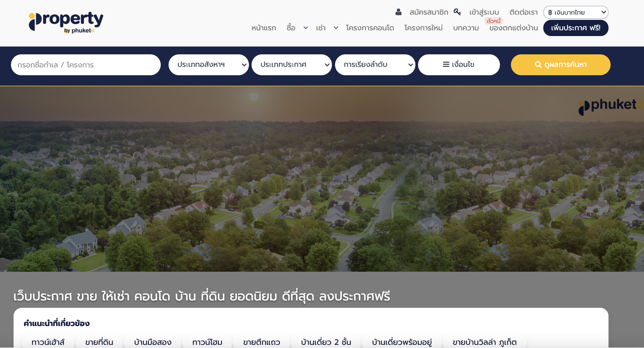644x348 pixels.
Task: Select the บ้านเดี่ยว 2 ชั้น tag
Action: click(x=326, y=342)
